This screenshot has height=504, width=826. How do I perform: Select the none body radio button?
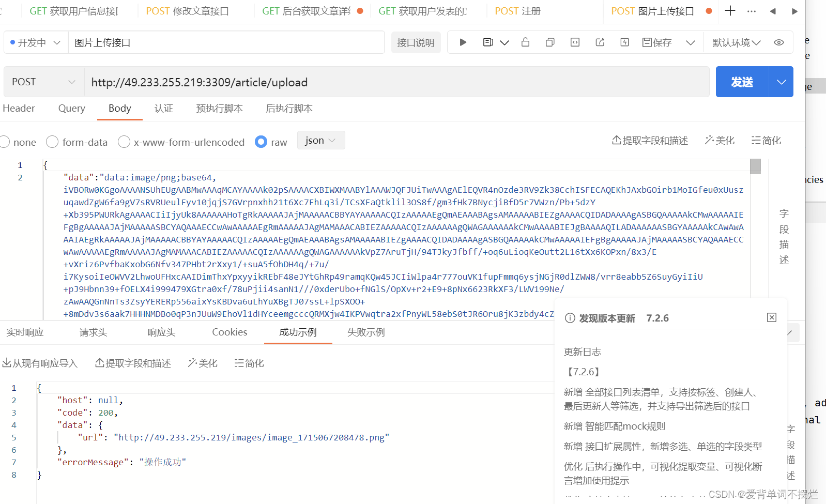(5, 142)
